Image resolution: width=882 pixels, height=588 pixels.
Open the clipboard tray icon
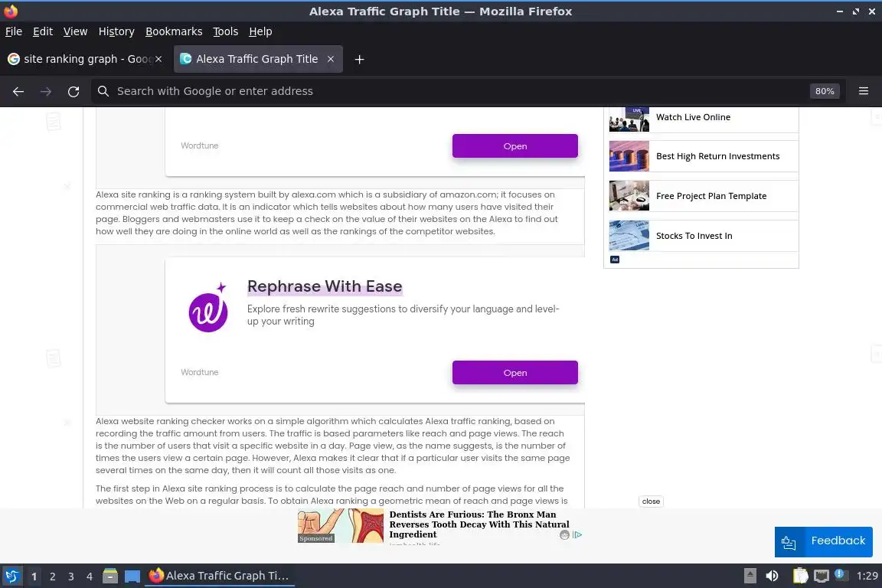click(800, 576)
